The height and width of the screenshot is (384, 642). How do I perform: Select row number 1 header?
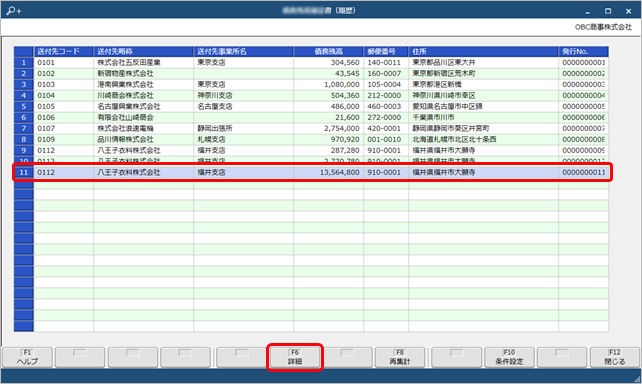[x=24, y=63]
